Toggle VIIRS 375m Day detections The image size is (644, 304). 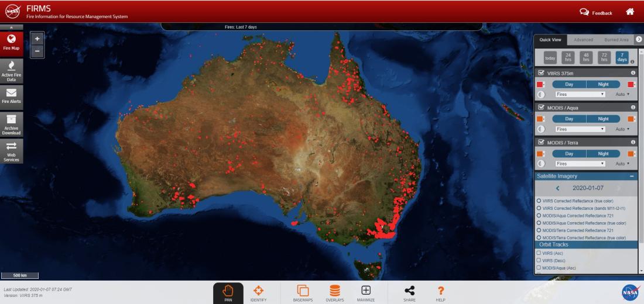pyautogui.click(x=569, y=84)
